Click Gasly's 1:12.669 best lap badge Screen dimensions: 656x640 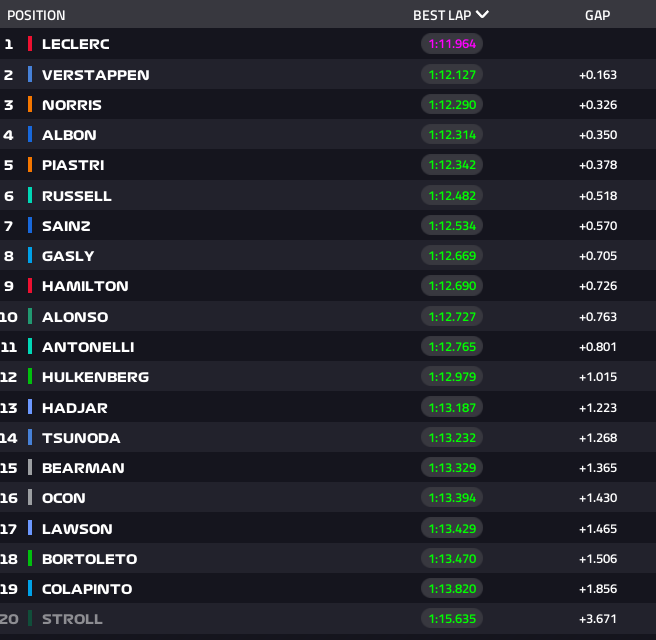452,256
